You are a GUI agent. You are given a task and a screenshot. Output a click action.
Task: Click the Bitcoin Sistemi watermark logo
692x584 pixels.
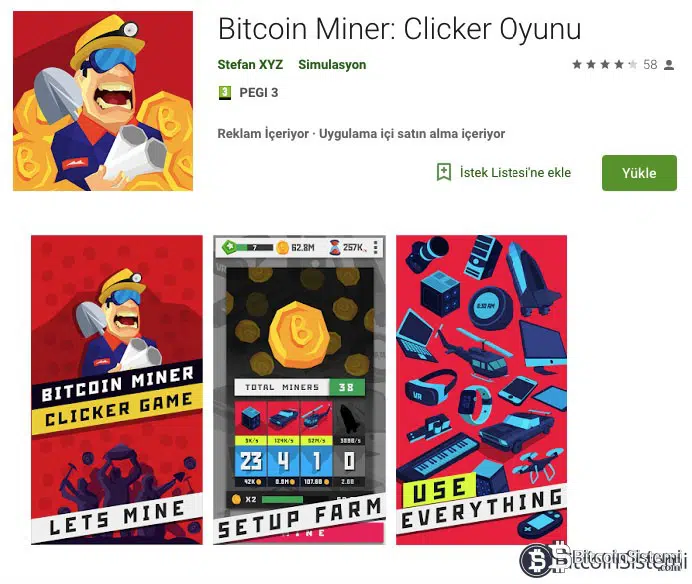(x=603, y=561)
